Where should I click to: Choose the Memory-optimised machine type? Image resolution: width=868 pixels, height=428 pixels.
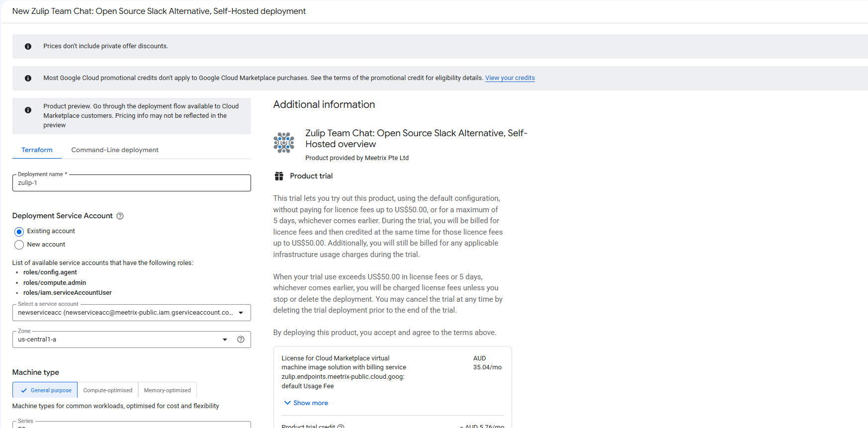pyautogui.click(x=168, y=390)
